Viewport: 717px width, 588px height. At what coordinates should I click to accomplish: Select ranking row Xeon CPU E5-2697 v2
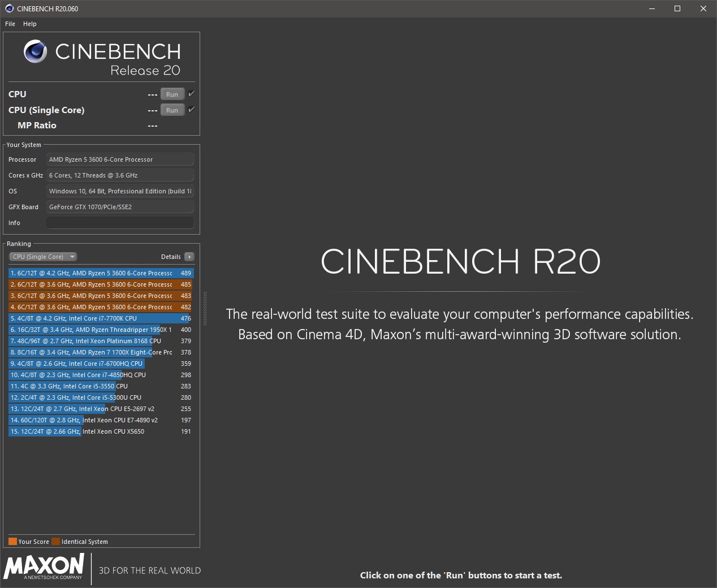coord(101,409)
